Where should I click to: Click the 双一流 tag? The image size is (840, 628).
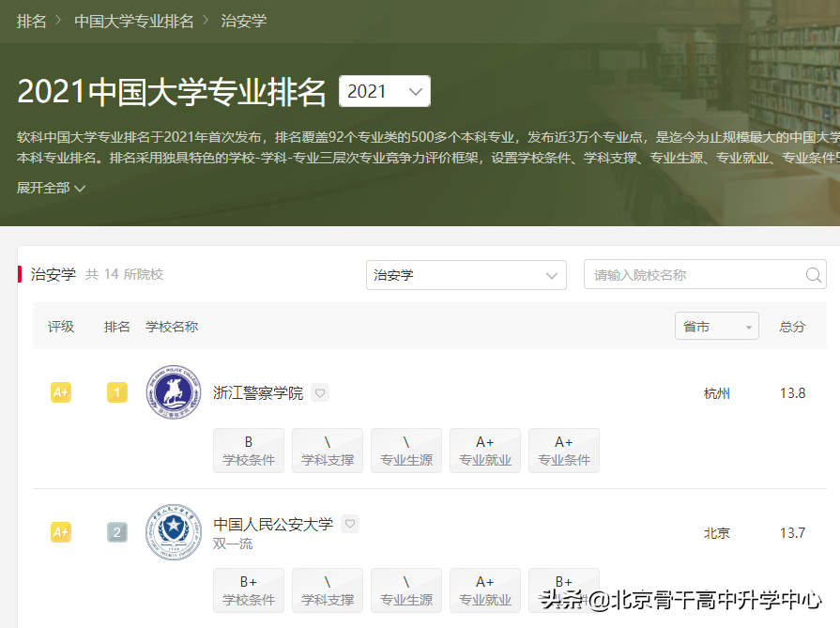click(233, 544)
